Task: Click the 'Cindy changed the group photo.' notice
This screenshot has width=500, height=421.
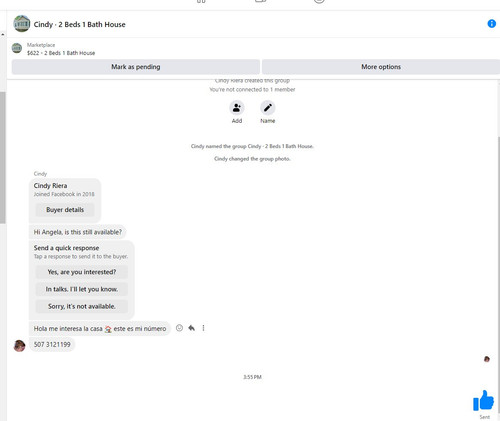Action: coord(252,159)
